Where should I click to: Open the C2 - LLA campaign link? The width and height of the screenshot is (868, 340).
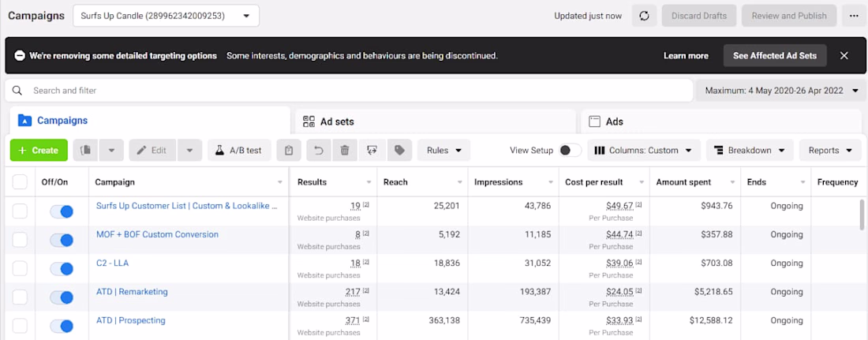point(112,263)
